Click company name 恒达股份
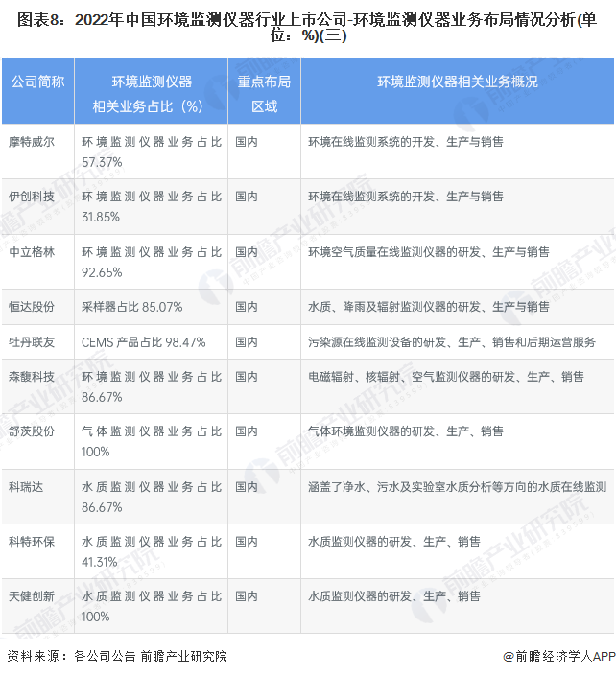 pos(32,307)
